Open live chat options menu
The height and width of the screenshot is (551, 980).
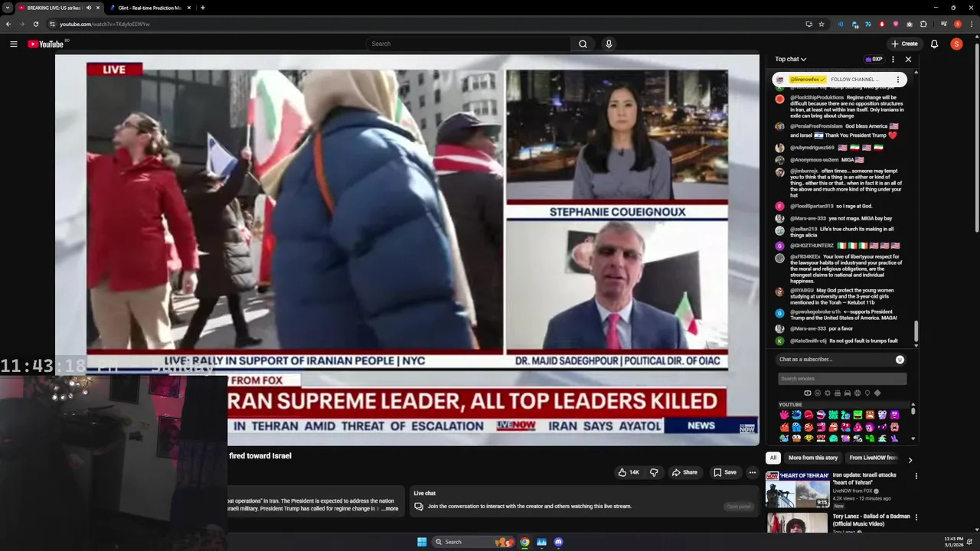coord(893,59)
